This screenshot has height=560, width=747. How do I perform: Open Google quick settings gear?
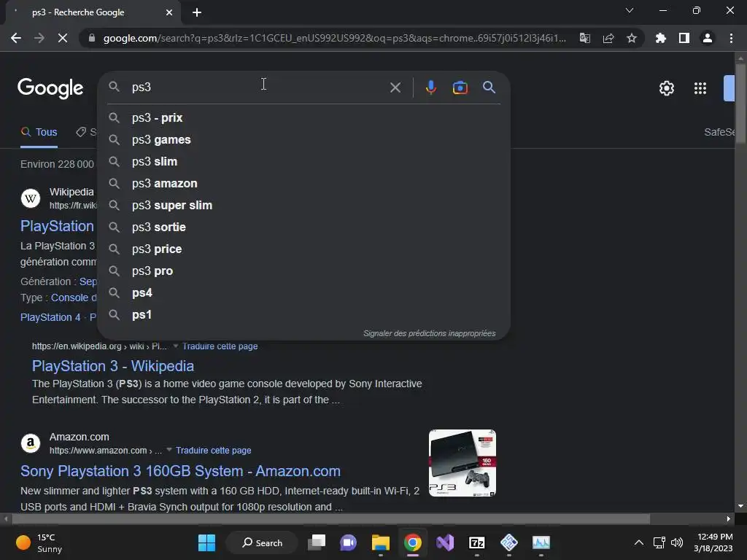(x=667, y=88)
